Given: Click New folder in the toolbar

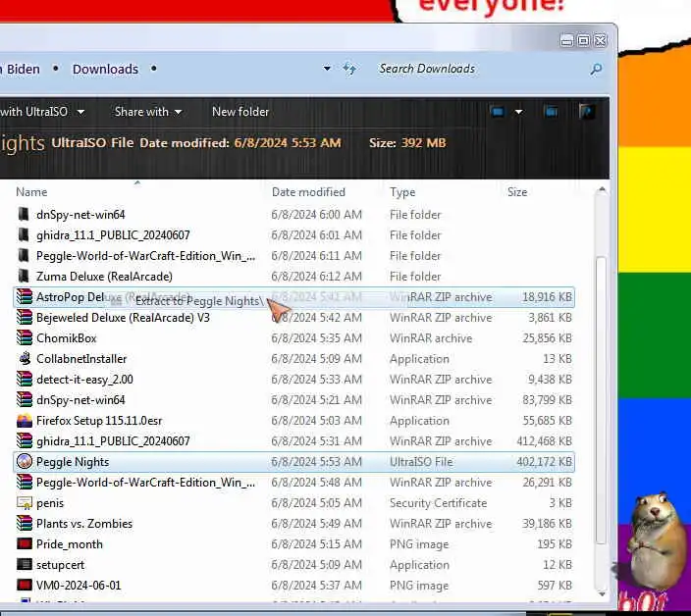Looking at the screenshot, I should pos(240,112).
